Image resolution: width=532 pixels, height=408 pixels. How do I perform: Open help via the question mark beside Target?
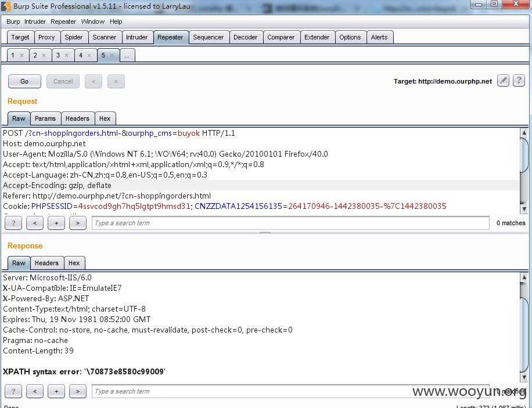(x=519, y=81)
